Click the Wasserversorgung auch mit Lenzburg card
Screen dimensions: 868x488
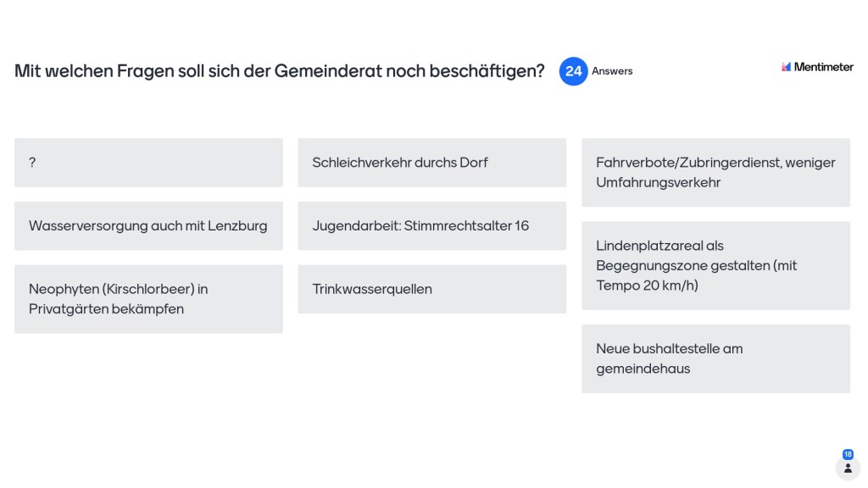[148, 225]
